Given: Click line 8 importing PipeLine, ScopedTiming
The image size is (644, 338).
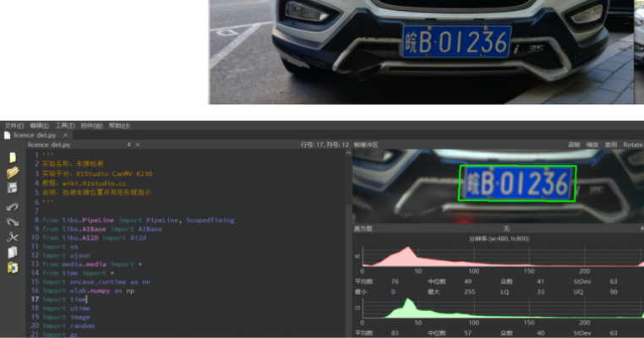Looking at the screenshot, I should (139, 221).
